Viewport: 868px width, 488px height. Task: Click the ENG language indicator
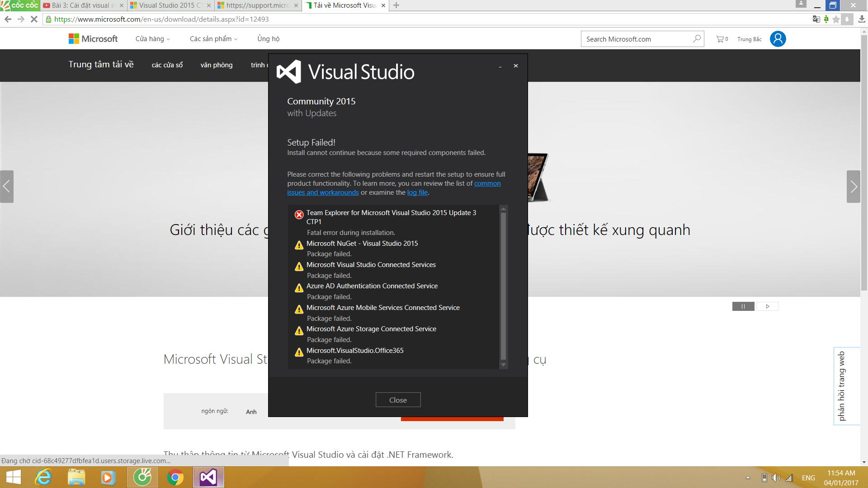click(x=808, y=478)
